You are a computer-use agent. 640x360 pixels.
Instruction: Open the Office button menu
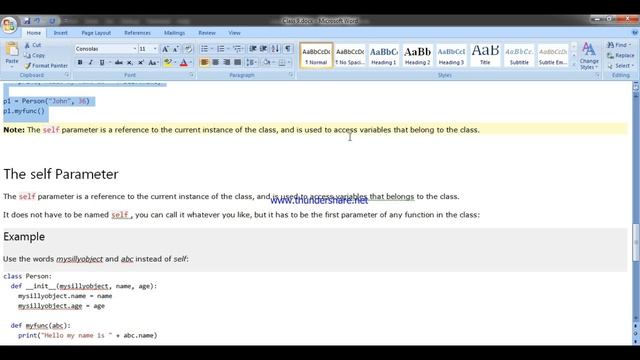9,25
